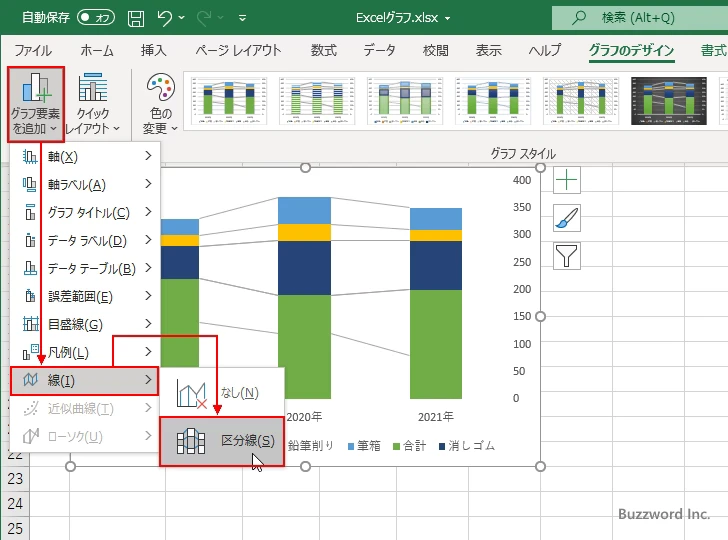The width and height of the screenshot is (728, 540).
Task: Open the 軸ラベル(A) submenu
Action: (85, 184)
